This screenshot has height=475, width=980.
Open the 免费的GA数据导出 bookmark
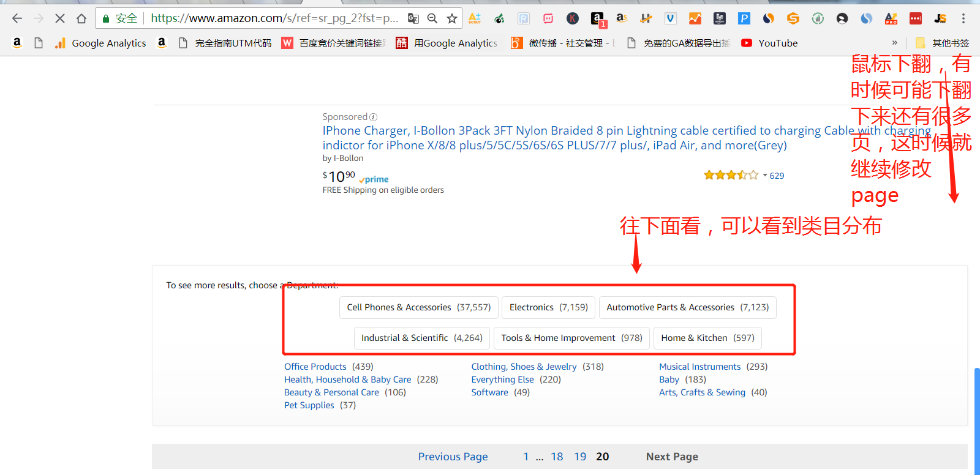(678, 43)
